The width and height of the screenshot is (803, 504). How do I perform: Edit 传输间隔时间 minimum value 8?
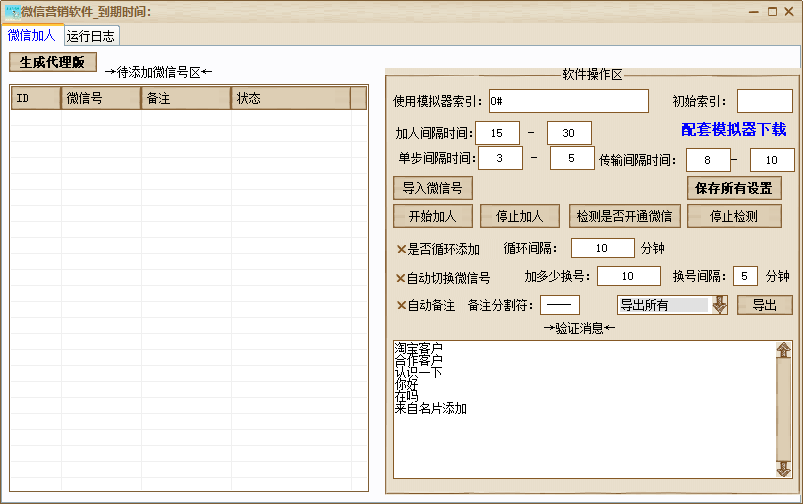(x=708, y=160)
